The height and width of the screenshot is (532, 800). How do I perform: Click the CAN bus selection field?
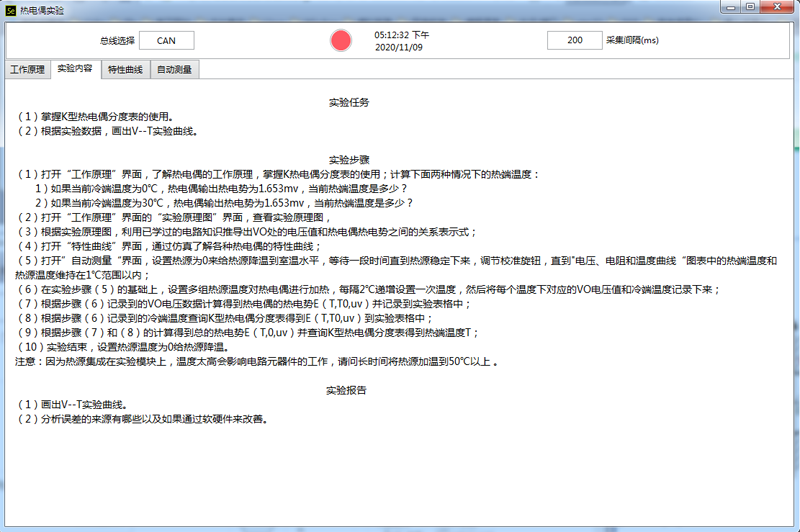166,40
